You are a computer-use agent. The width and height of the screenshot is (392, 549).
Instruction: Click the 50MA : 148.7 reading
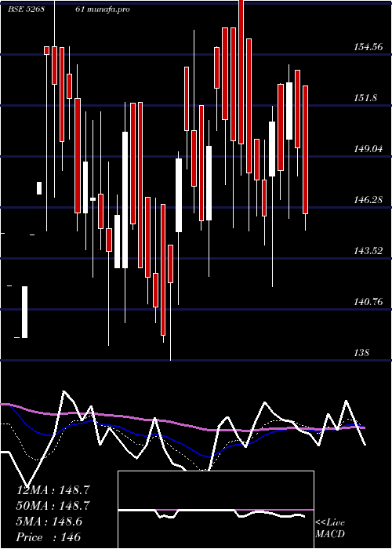[x=53, y=506]
